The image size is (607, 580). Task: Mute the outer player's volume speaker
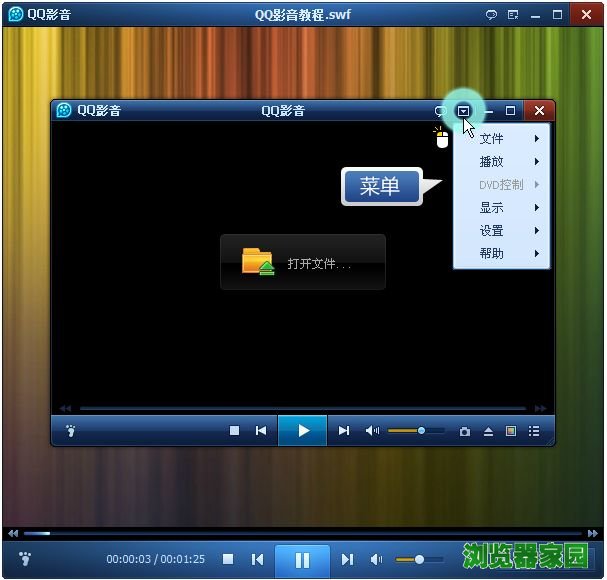(376, 560)
